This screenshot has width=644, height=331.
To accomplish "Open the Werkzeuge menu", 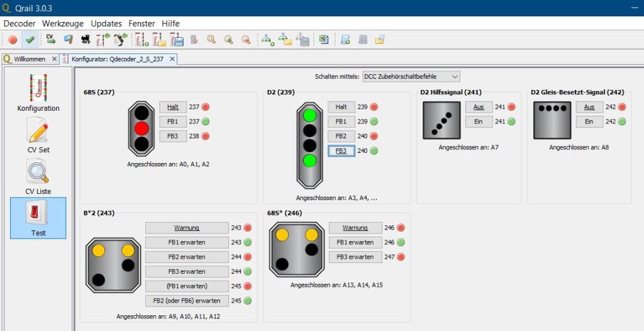I will click(x=63, y=23).
